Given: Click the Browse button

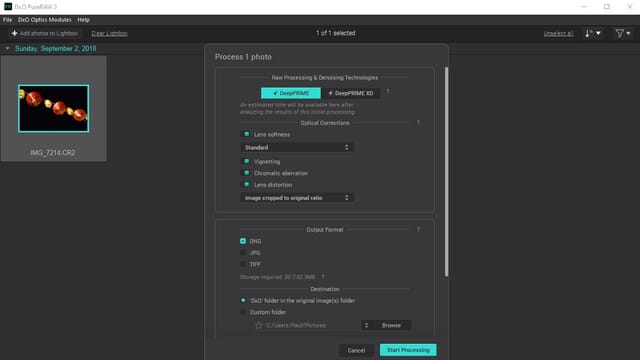Looking at the screenshot, I should (391, 325).
